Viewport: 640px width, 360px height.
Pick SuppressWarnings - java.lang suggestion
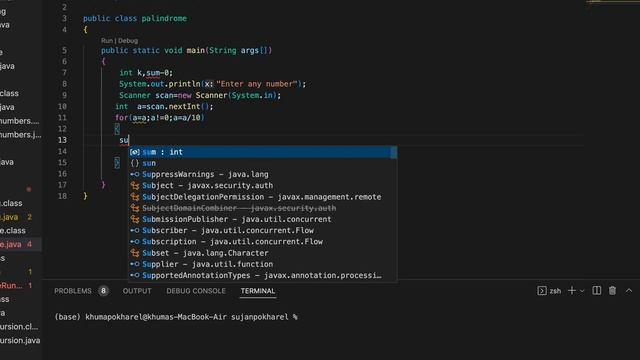[262, 174]
